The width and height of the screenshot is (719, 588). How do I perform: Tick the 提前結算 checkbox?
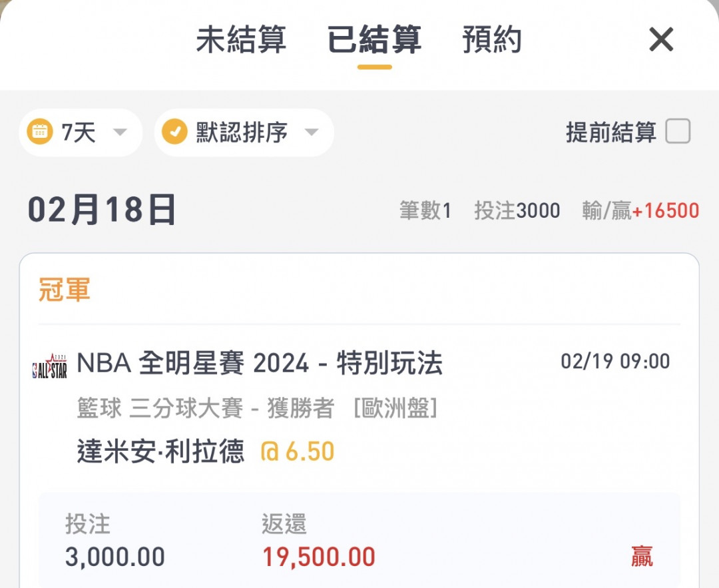point(678,131)
